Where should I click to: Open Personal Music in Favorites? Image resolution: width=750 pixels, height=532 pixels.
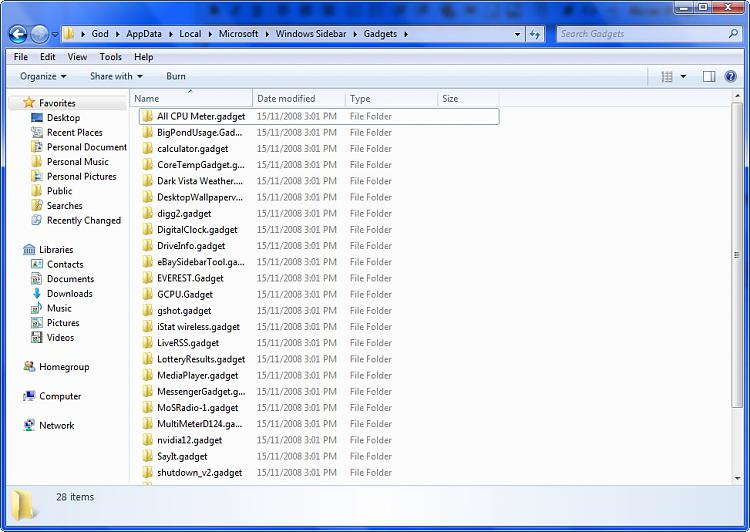point(77,162)
